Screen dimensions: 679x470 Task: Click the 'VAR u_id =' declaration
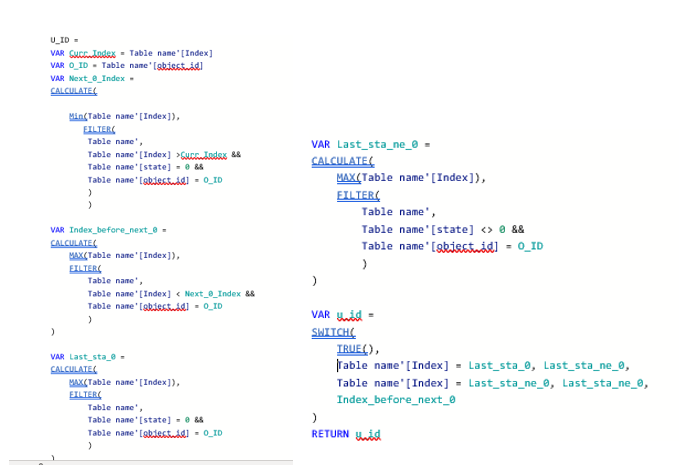pos(342,314)
